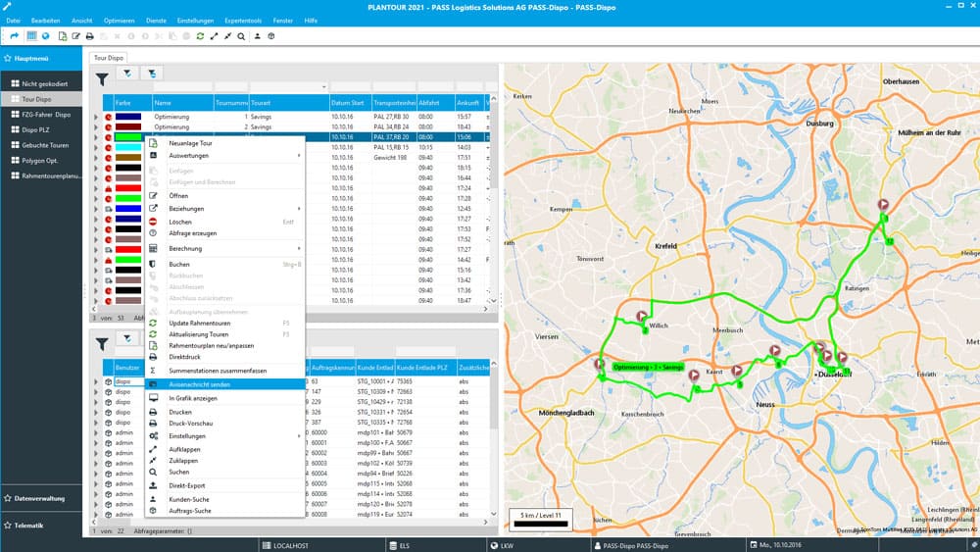Click the new document toolbar icon

(x=63, y=36)
